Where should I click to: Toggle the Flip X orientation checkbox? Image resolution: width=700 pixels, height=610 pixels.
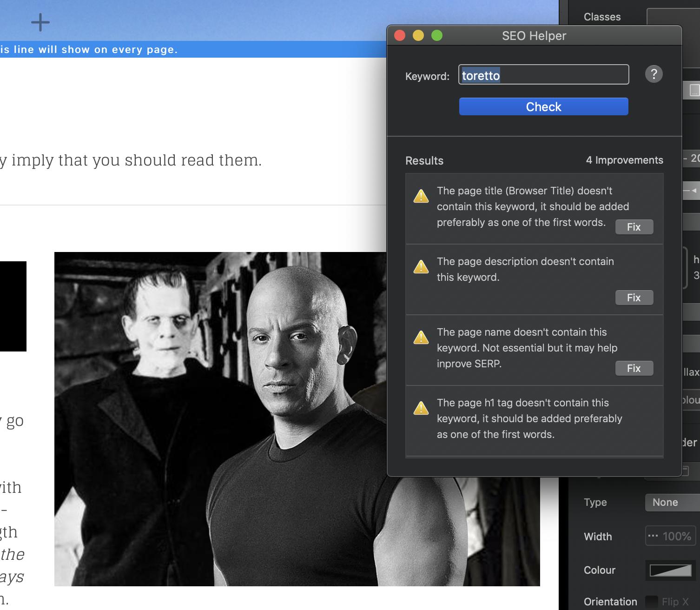click(652, 602)
